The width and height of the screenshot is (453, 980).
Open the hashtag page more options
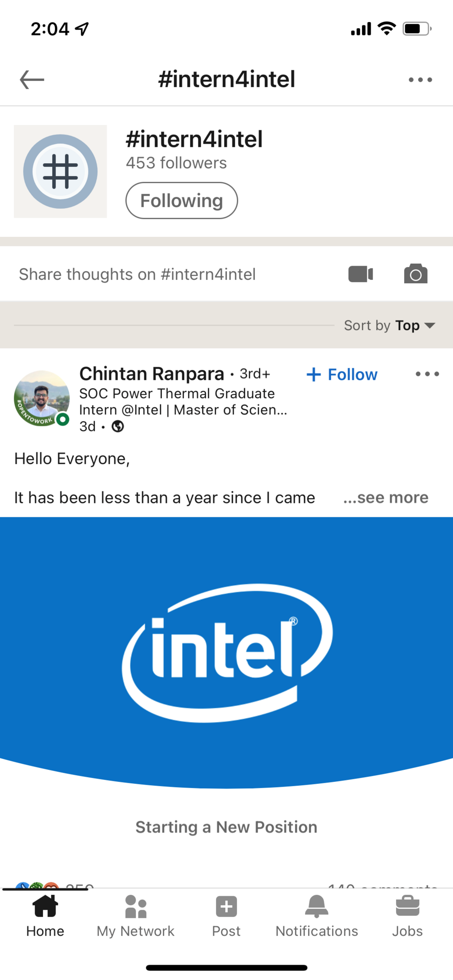[x=420, y=80]
